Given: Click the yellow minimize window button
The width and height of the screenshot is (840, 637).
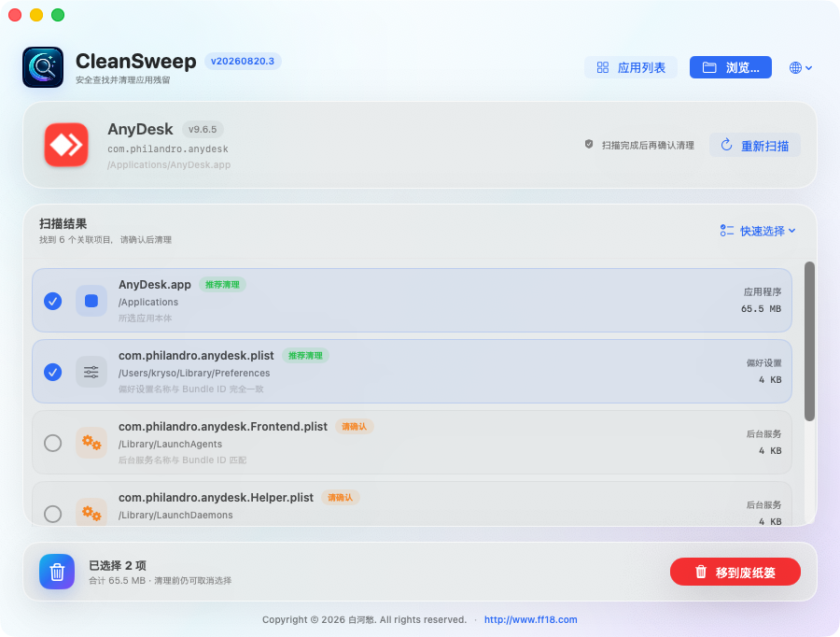Looking at the screenshot, I should (36, 15).
